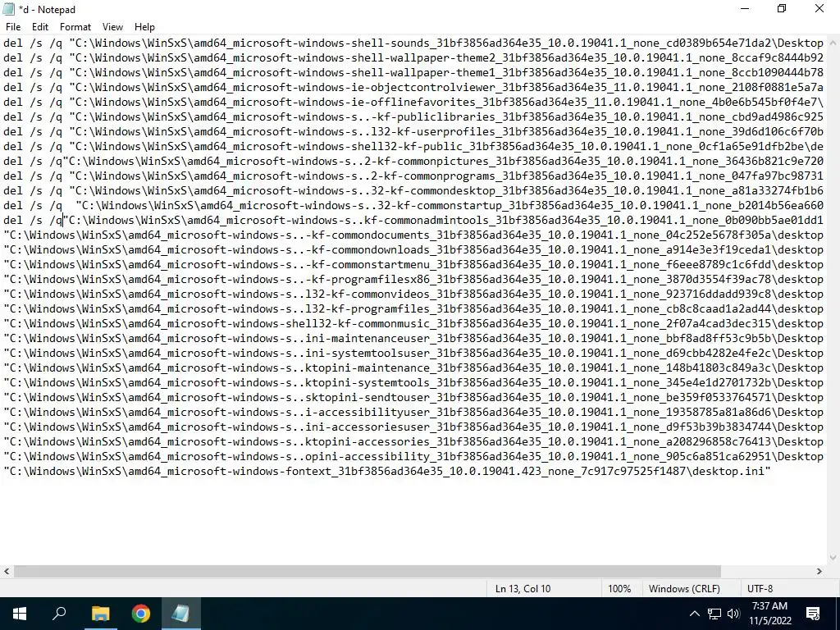Click the line containing kf-programfilesx86
The image size is (840, 630).
pos(413,280)
